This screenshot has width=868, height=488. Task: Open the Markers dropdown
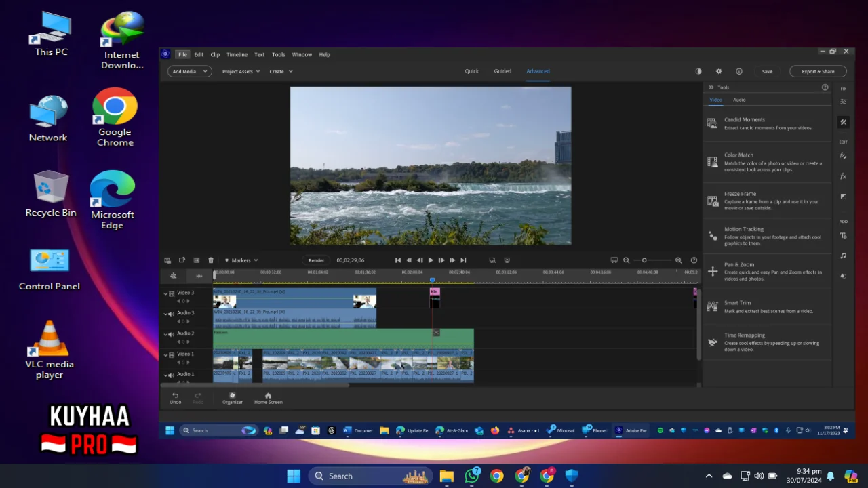pos(241,260)
